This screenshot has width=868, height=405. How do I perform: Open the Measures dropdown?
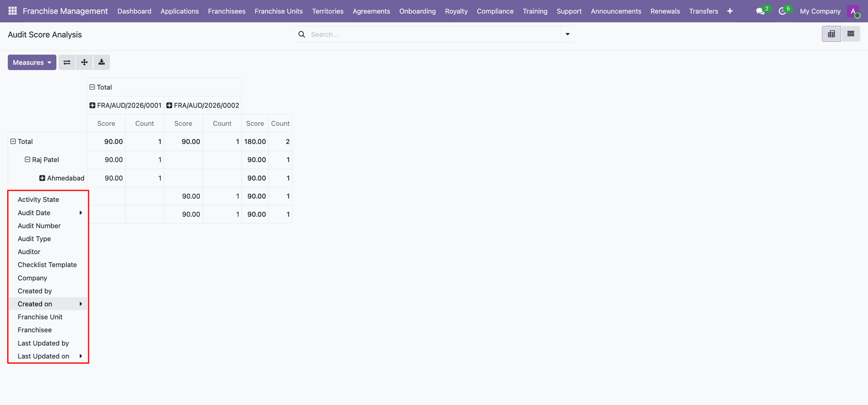[x=32, y=62]
